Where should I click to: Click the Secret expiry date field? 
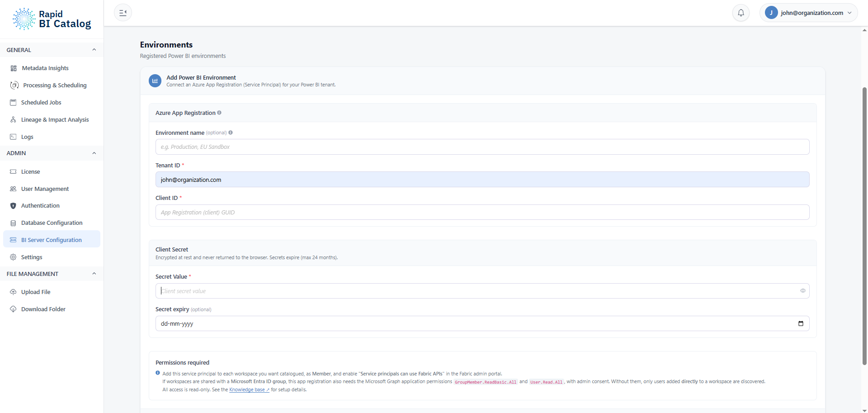[x=482, y=323]
